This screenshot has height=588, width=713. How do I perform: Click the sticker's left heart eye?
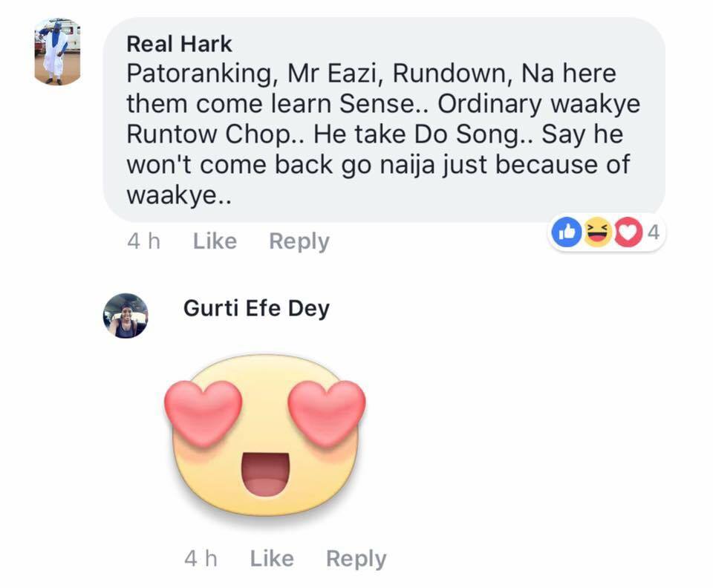point(203,412)
